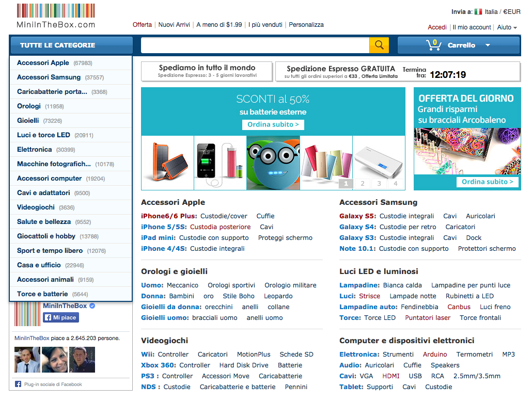The width and height of the screenshot is (532, 402).
Task: Click the blue cartoon face power bank image
Action: 273,163
